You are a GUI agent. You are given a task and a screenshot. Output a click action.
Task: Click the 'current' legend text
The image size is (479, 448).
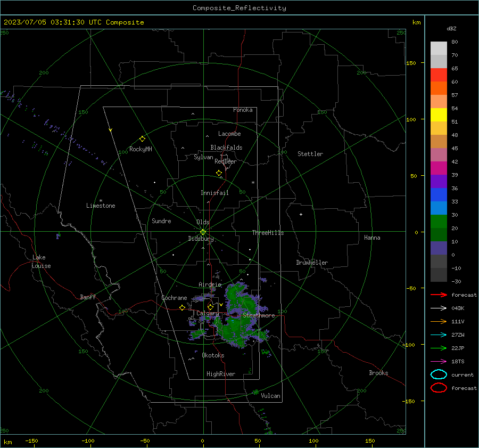pos(463,374)
